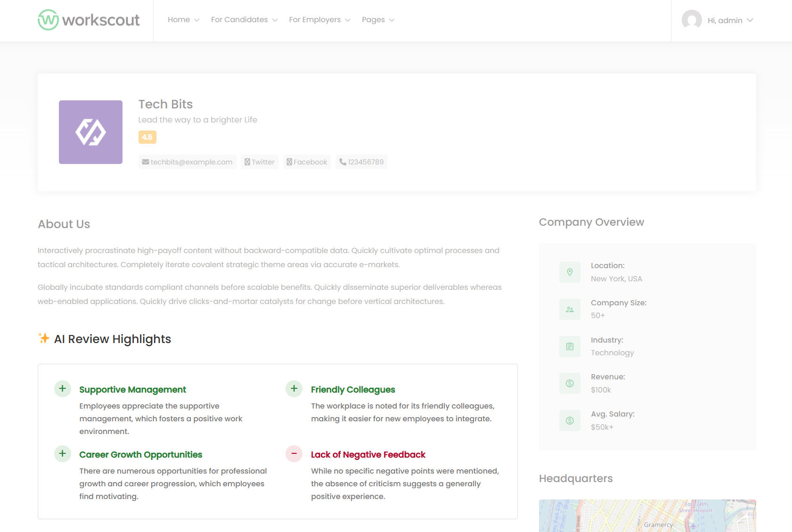This screenshot has height=532, width=792.
Task: Click the location pin icon
Action: [570, 272]
